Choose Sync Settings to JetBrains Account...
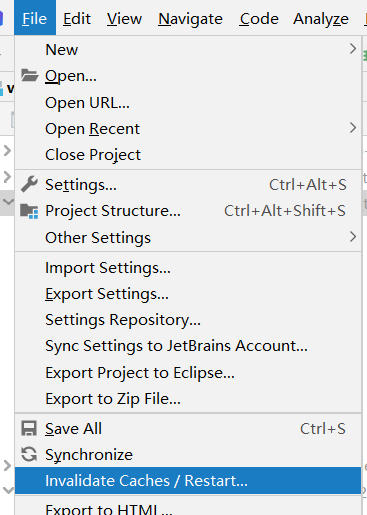This screenshot has height=515, width=367. (x=188, y=346)
